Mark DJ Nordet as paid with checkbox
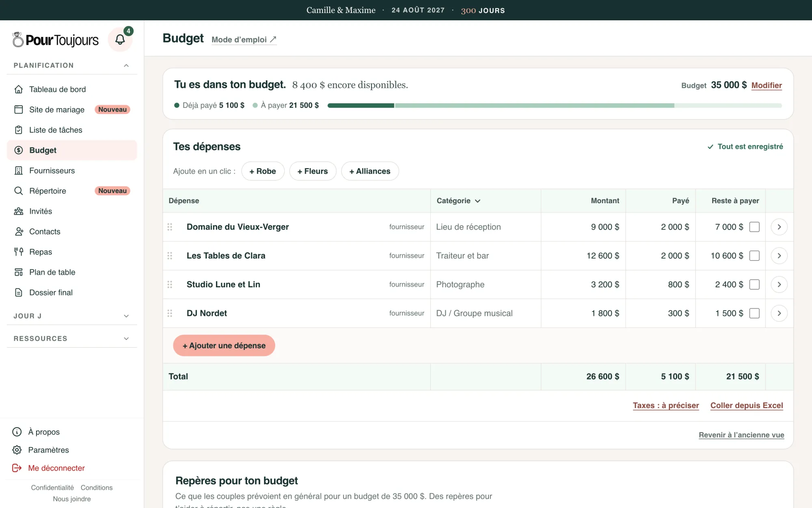This screenshot has height=508, width=812. (754, 313)
